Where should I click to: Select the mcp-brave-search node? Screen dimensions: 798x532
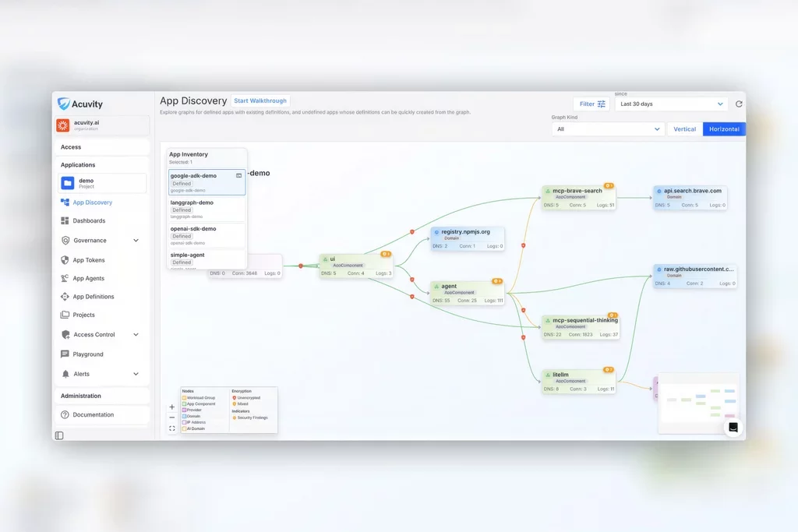click(x=579, y=197)
